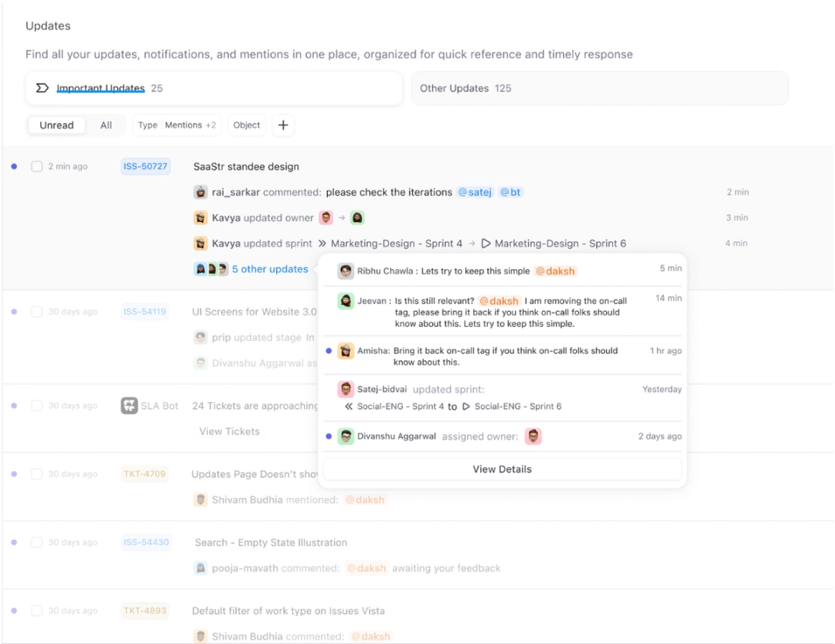
Task: Click the new owner avatar after the arrow
Action: point(356,217)
